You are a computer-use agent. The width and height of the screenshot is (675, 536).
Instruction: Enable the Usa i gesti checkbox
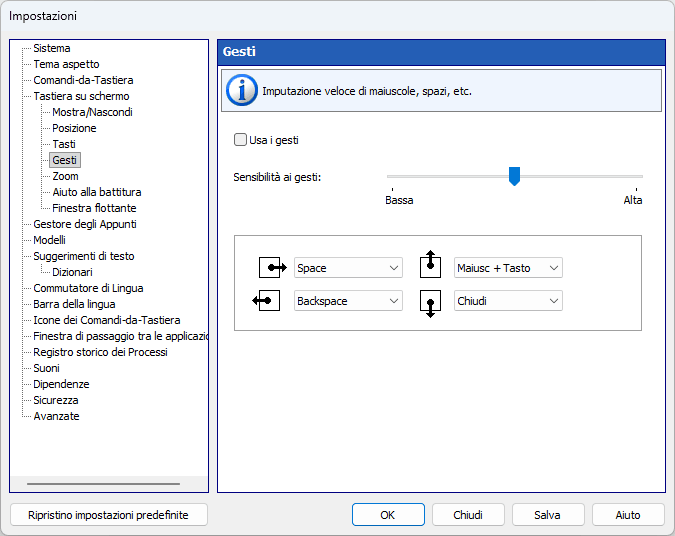pyautogui.click(x=240, y=140)
